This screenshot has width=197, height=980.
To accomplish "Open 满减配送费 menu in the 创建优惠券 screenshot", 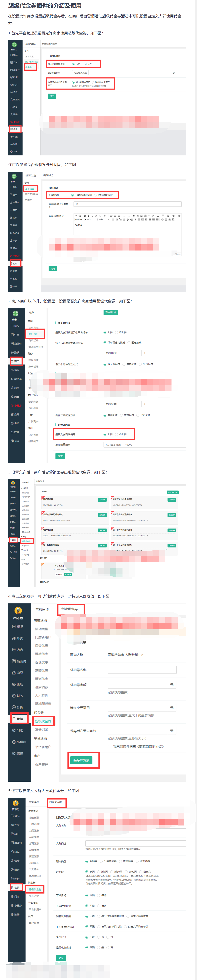I will (x=43, y=704).
